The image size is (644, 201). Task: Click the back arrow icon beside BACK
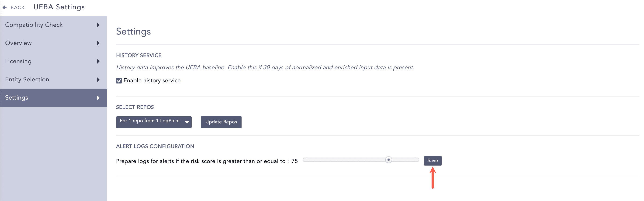(x=4, y=7)
